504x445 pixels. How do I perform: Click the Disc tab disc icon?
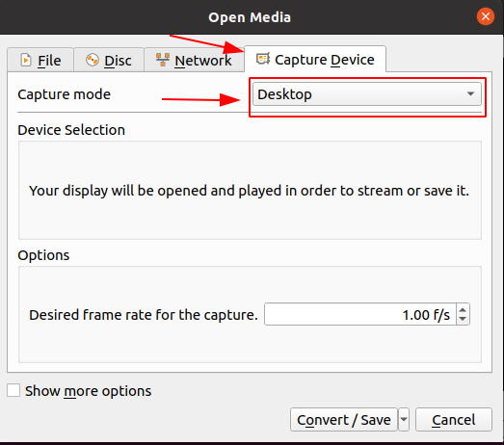[x=93, y=60]
